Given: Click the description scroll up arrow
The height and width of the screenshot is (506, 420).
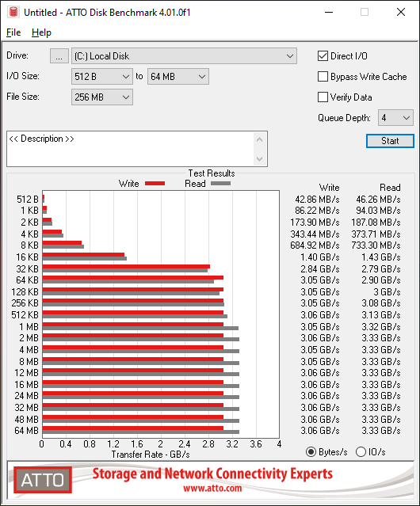Looking at the screenshot, I should 259,139.
